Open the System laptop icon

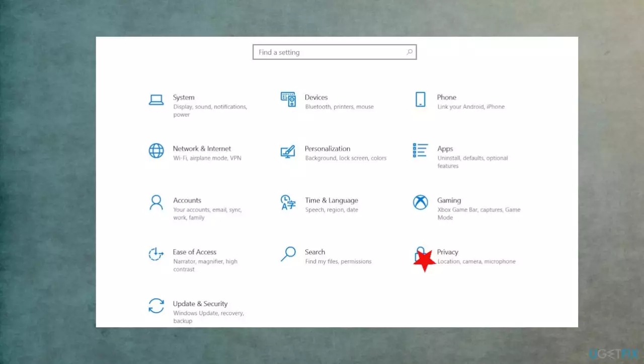(156, 100)
